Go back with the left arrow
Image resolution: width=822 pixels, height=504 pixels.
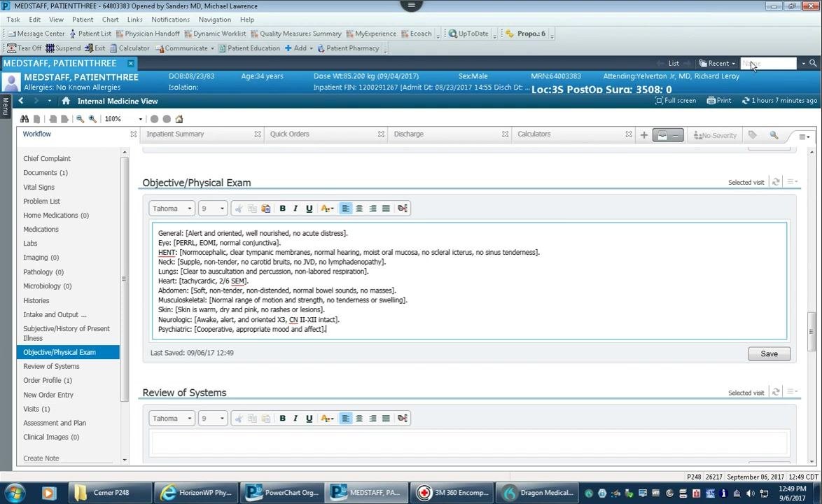point(21,101)
